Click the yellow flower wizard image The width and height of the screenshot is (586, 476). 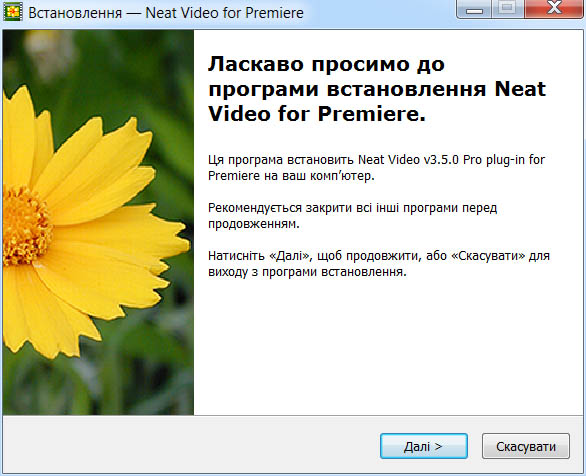(98, 223)
